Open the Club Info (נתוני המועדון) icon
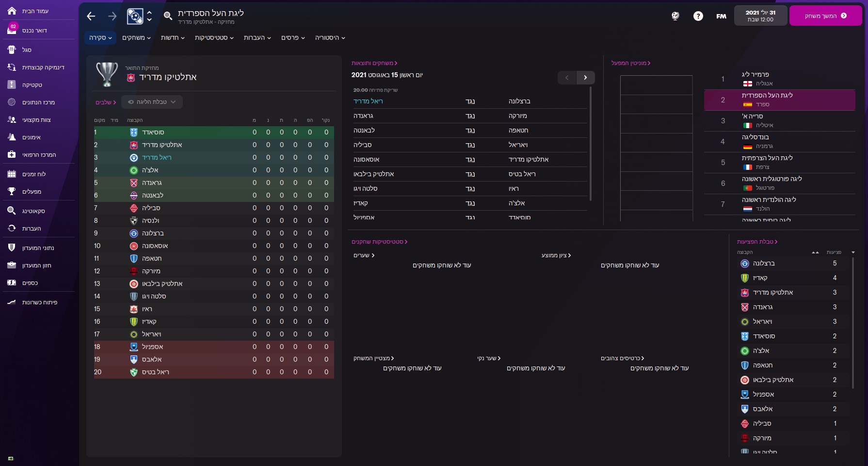 12,248
